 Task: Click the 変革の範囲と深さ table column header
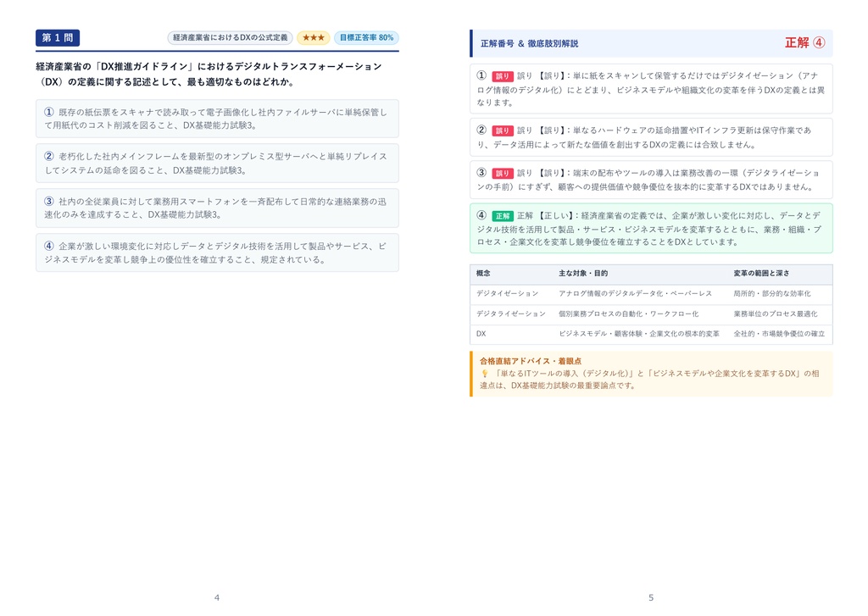761,274
